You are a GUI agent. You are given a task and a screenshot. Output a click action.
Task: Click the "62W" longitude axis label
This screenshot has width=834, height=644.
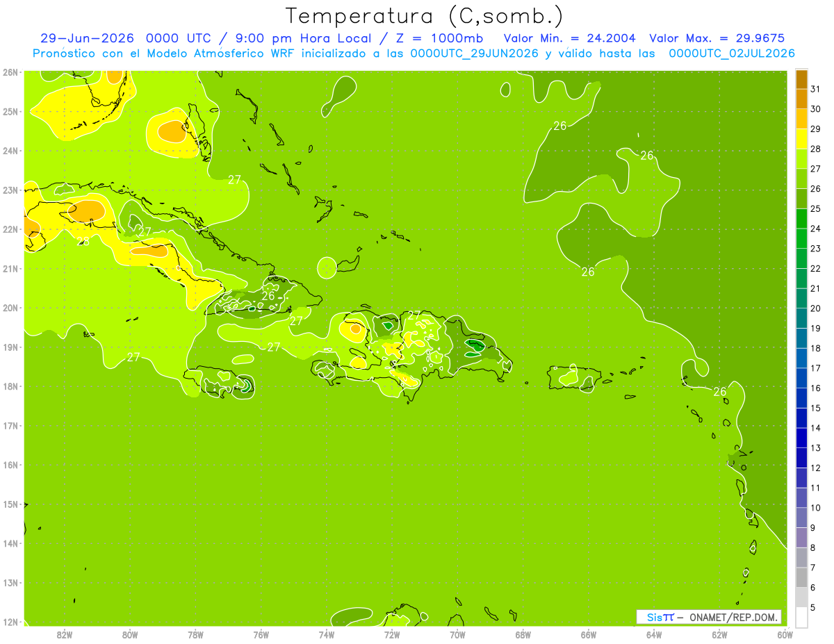click(719, 635)
